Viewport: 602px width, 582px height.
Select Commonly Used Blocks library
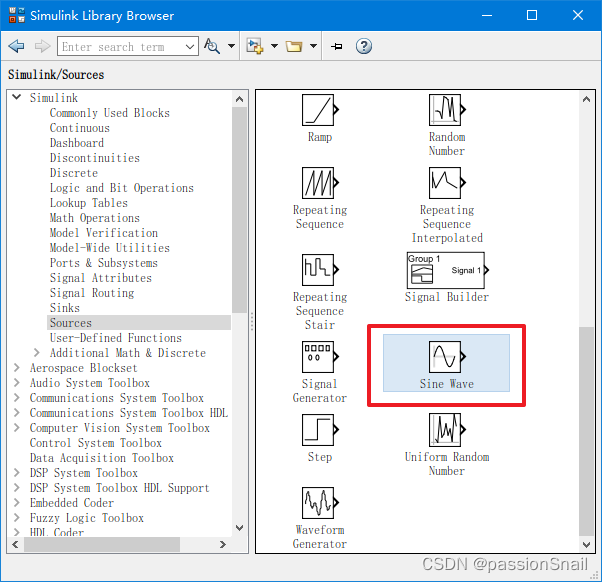[x=109, y=113]
